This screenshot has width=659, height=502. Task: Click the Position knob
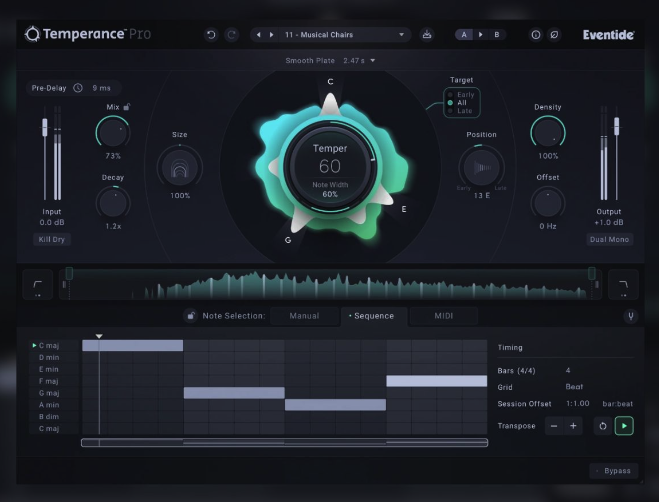pyautogui.click(x=481, y=167)
